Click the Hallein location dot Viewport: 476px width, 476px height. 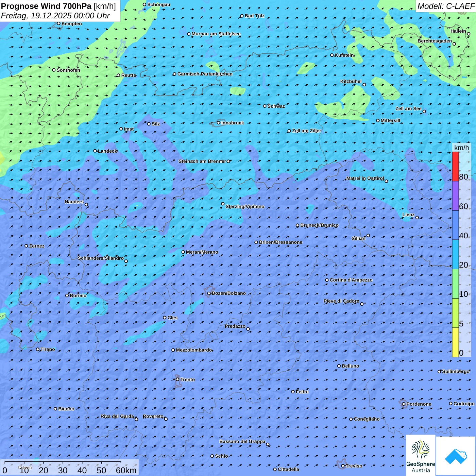[469, 34]
